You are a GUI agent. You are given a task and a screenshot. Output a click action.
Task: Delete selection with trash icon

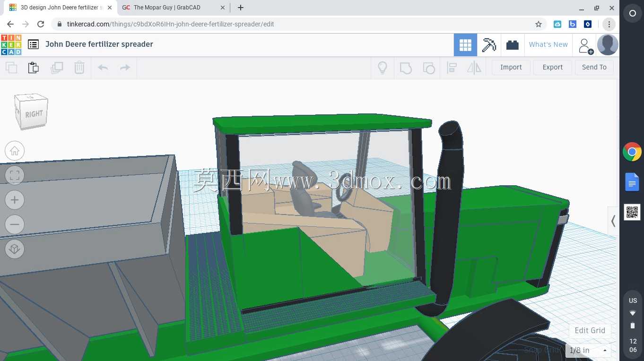(79, 68)
